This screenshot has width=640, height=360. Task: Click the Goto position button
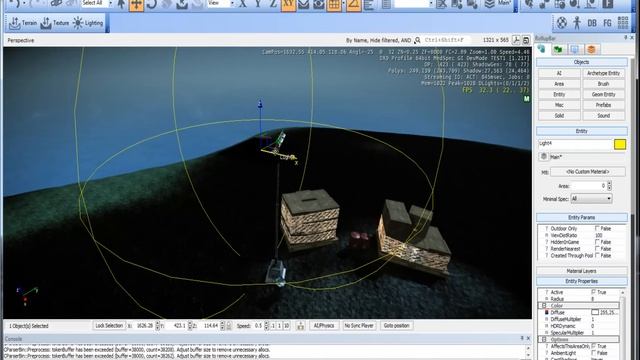click(x=396, y=326)
